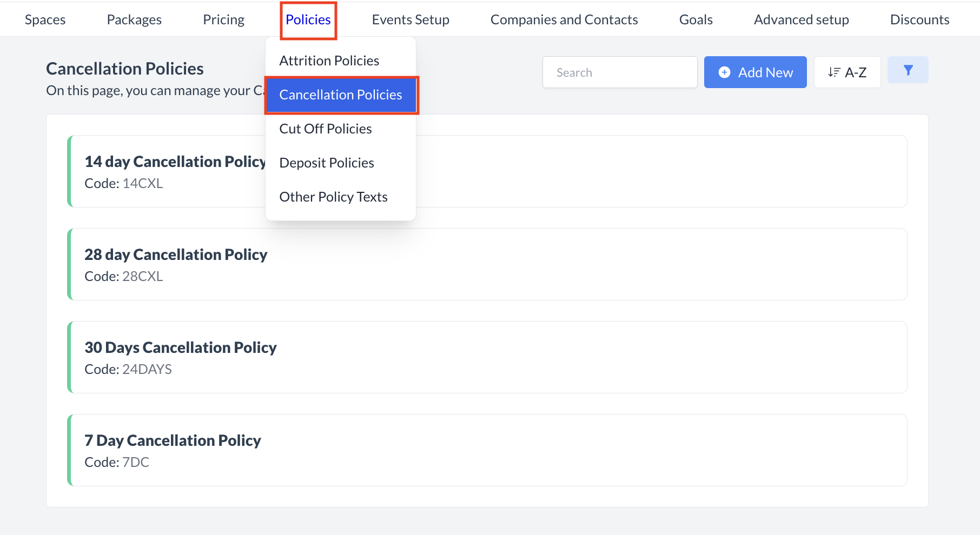Open the filter funnel icon
980x535 pixels.
tap(908, 70)
